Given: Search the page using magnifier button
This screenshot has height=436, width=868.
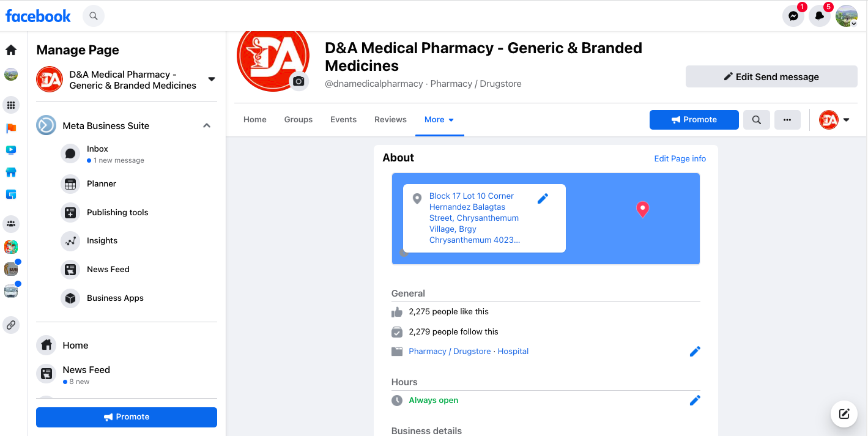Looking at the screenshot, I should [x=757, y=120].
